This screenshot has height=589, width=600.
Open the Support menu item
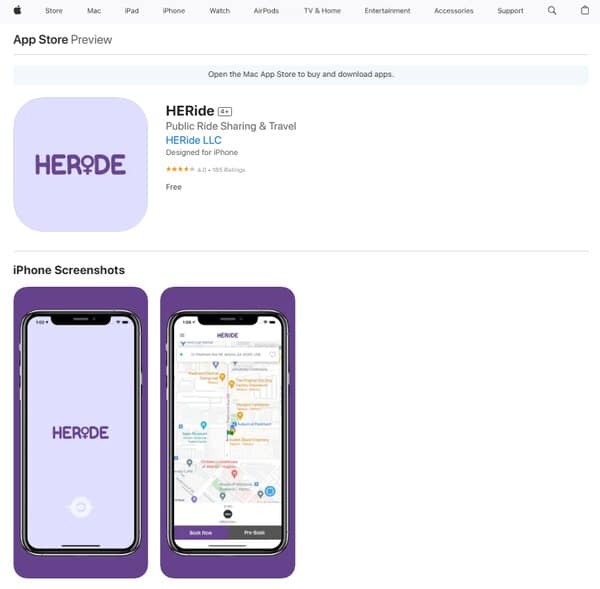click(x=510, y=11)
